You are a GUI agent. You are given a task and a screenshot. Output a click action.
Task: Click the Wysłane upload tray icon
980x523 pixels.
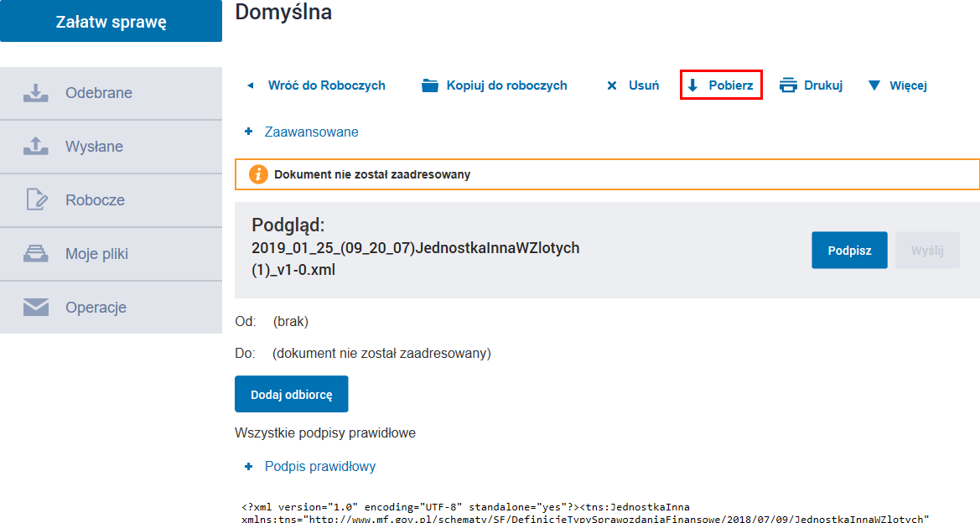coord(35,147)
